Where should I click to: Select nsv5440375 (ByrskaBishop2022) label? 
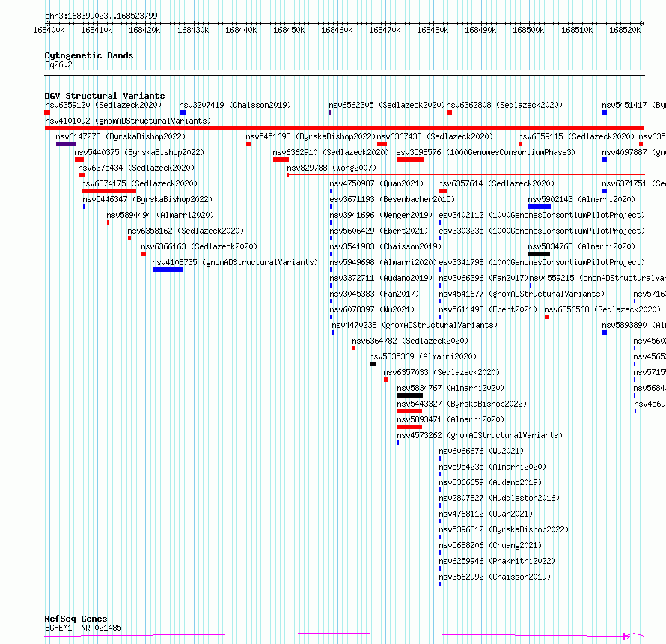pyautogui.click(x=139, y=152)
